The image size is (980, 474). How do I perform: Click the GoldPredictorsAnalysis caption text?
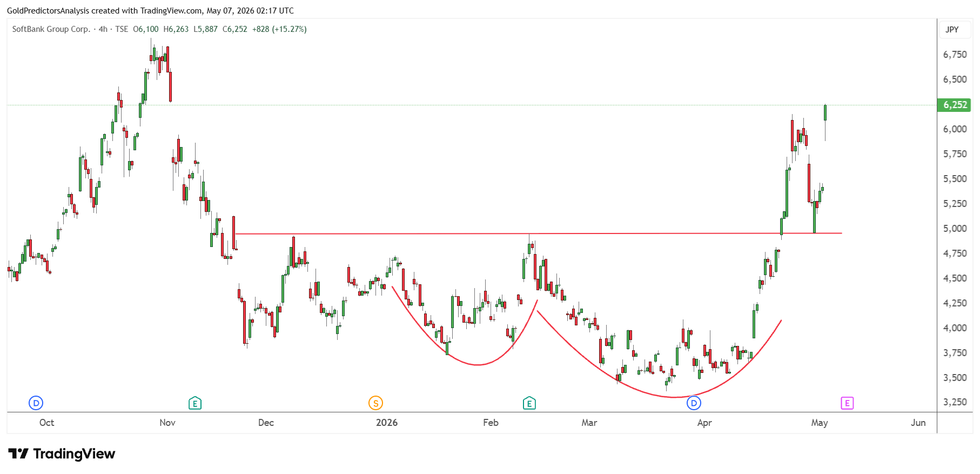click(150, 10)
